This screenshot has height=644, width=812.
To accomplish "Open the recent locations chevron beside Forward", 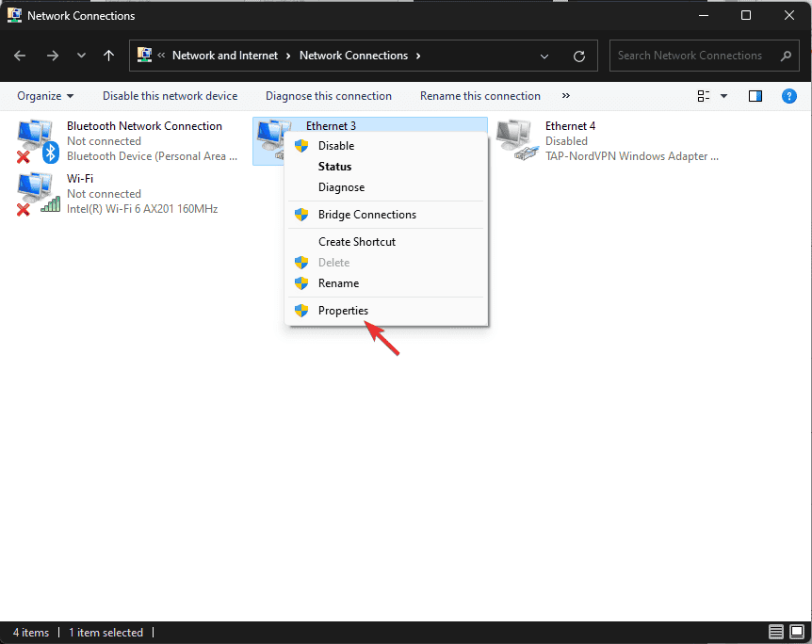I will click(x=81, y=56).
